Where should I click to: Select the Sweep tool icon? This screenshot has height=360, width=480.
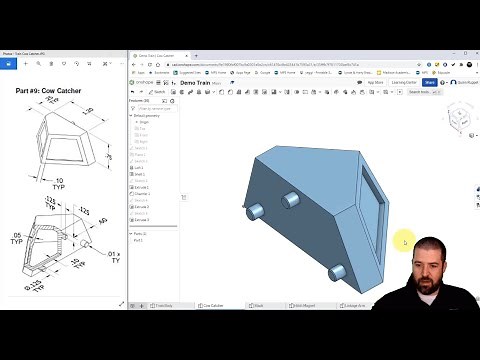(x=190, y=92)
